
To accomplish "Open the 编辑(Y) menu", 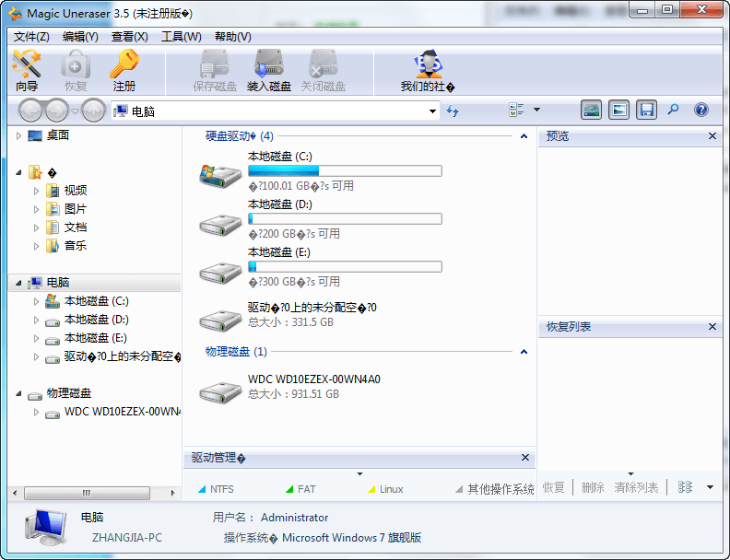I will click(x=80, y=37).
